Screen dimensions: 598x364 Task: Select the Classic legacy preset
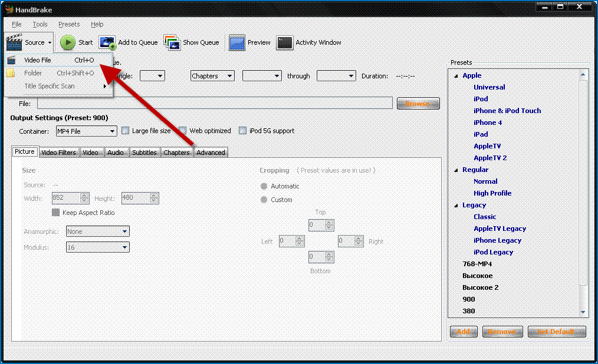pos(485,217)
